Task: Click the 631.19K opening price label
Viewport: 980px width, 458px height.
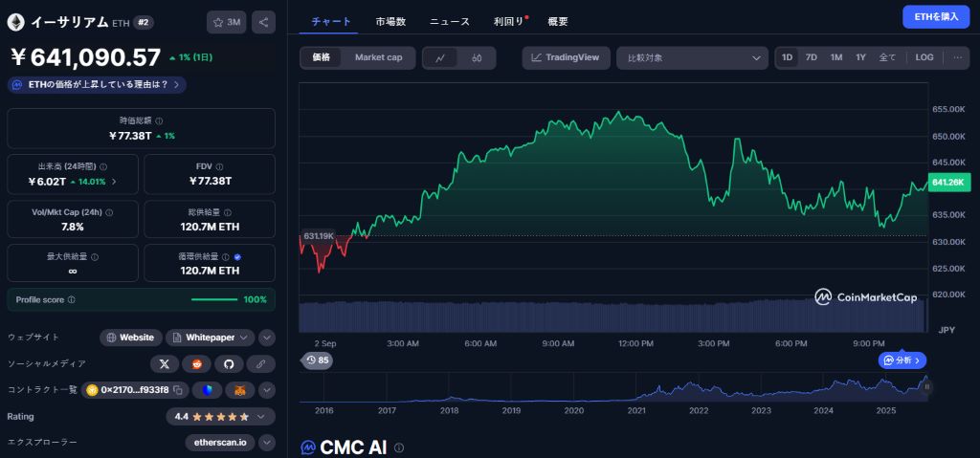Action: click(x=318, y=235)
